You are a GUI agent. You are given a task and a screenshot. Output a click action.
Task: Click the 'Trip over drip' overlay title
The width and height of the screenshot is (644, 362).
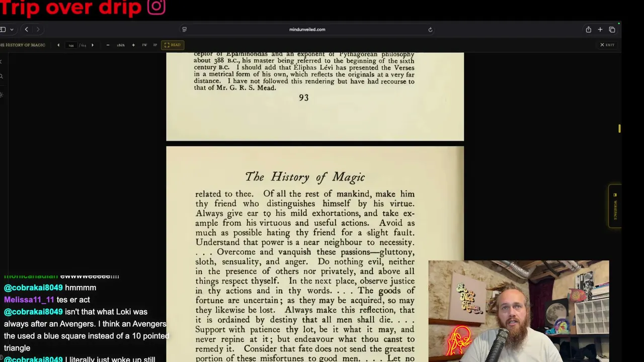[71, 8]
